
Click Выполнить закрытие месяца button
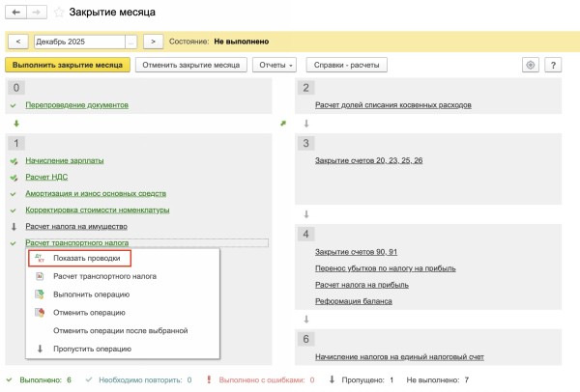68,65
